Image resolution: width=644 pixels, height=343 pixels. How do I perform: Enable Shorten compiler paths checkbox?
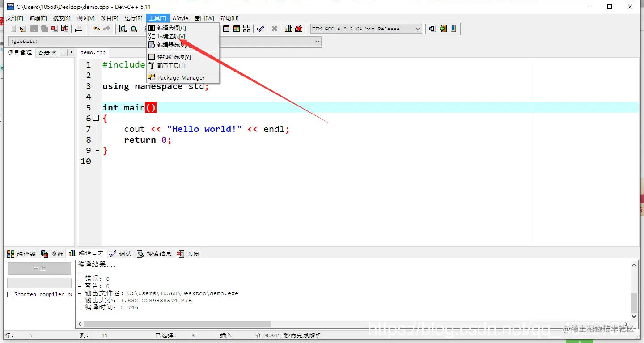[10, 294]
